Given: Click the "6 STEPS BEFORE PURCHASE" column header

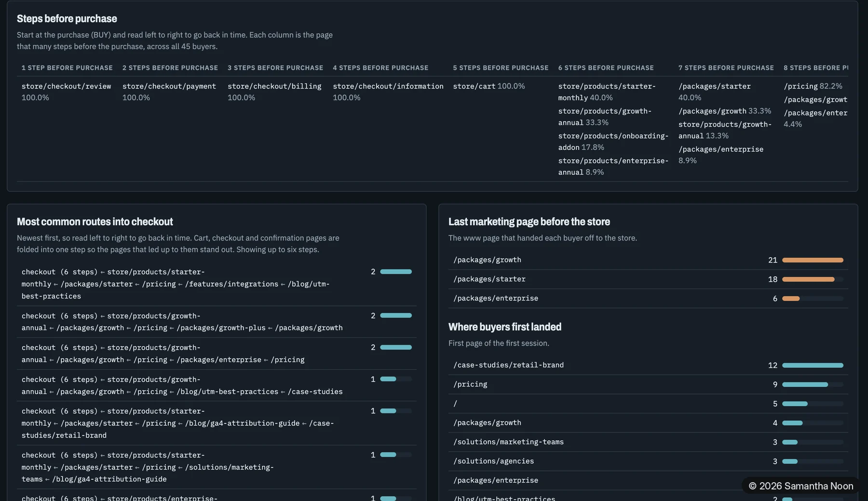Looking at the screenshot, I should pyautogui.click(x=606, y=68).
